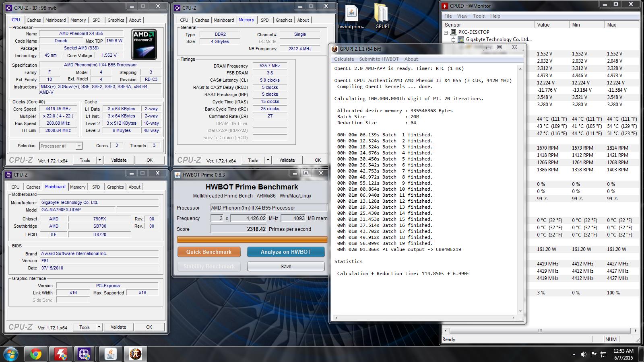Click the Windows Start orb
Viewport: 644px width, 362px height.
pos(11,354)
